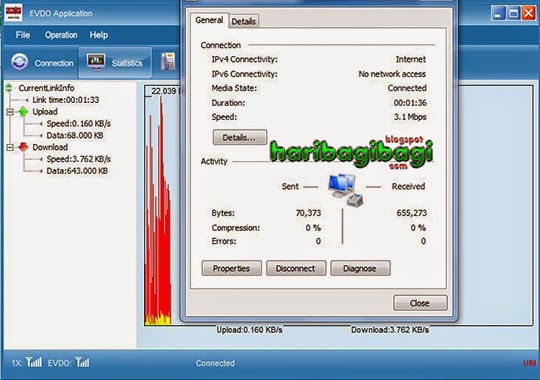Collapse the Upload tree node

[x=10, y=112]
